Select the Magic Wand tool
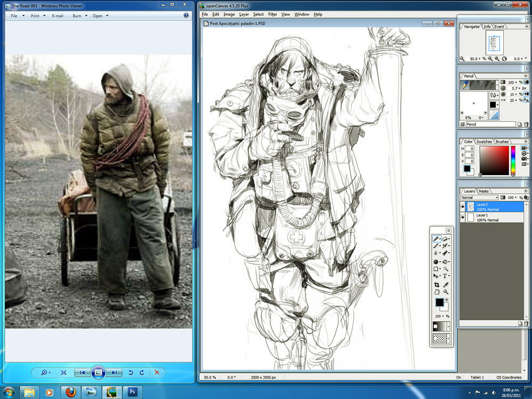This screenshot has height=399, width=532. (x=445, y=269)
